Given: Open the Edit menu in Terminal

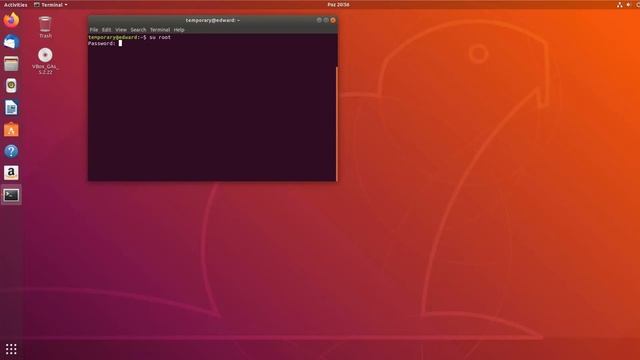Looking at the screenshot, I should pos(106,30).
